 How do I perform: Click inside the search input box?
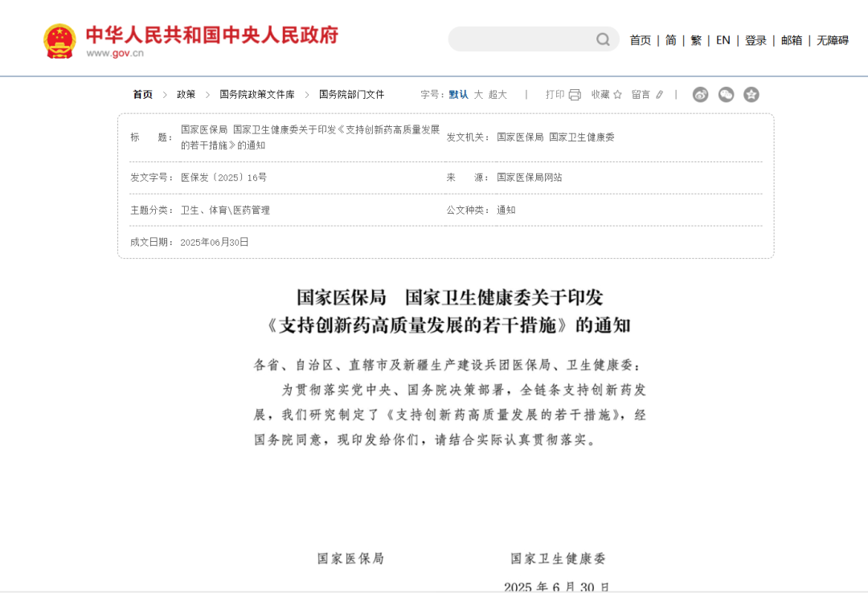click(522, 39)
